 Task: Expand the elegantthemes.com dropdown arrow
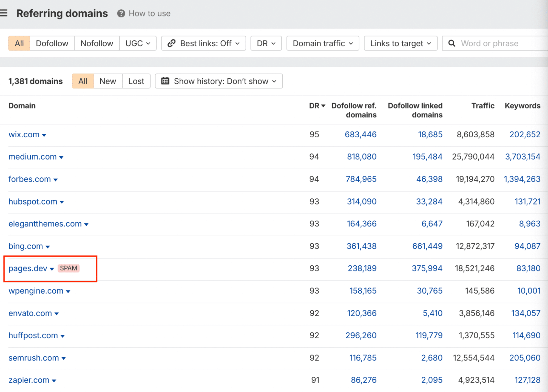tap(86, 225)
